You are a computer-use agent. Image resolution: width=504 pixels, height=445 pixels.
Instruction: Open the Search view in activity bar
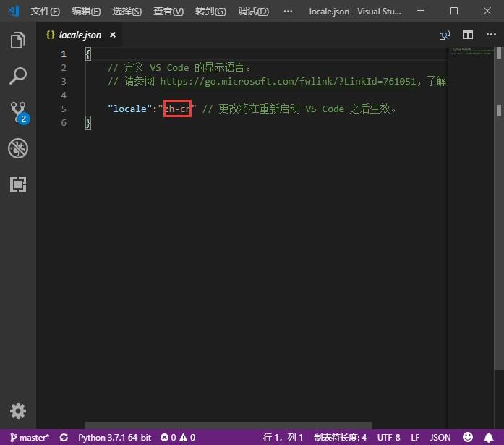[x=17, y=76]
